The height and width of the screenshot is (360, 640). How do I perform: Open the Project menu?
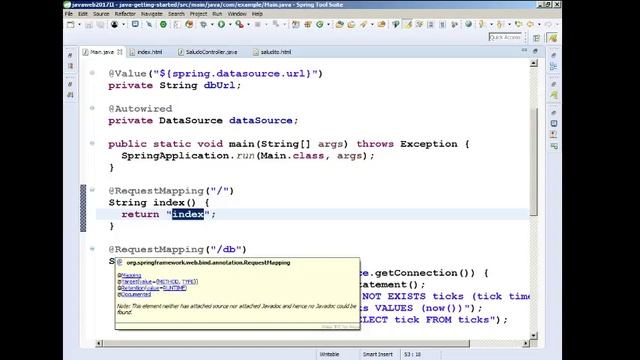(198, 14)
